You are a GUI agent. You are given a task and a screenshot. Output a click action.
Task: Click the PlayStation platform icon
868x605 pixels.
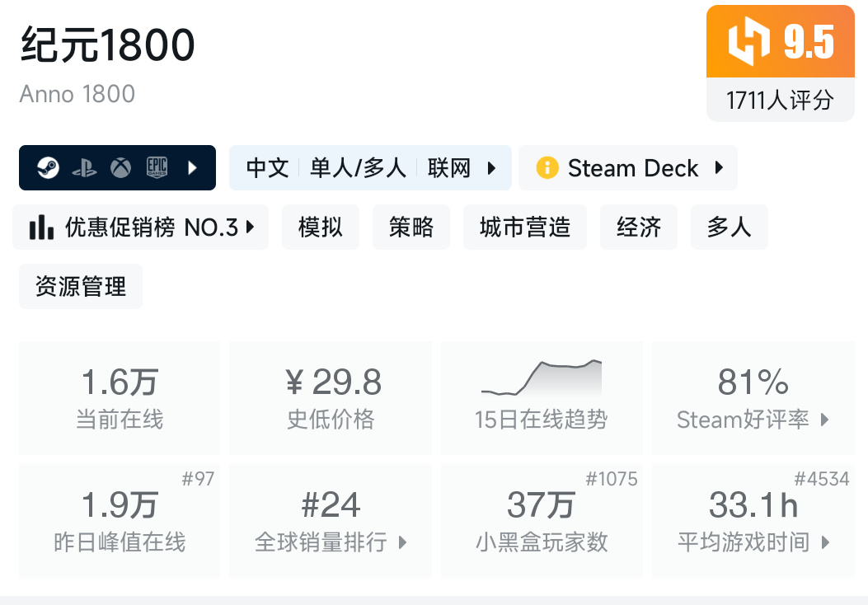[84, 168]
